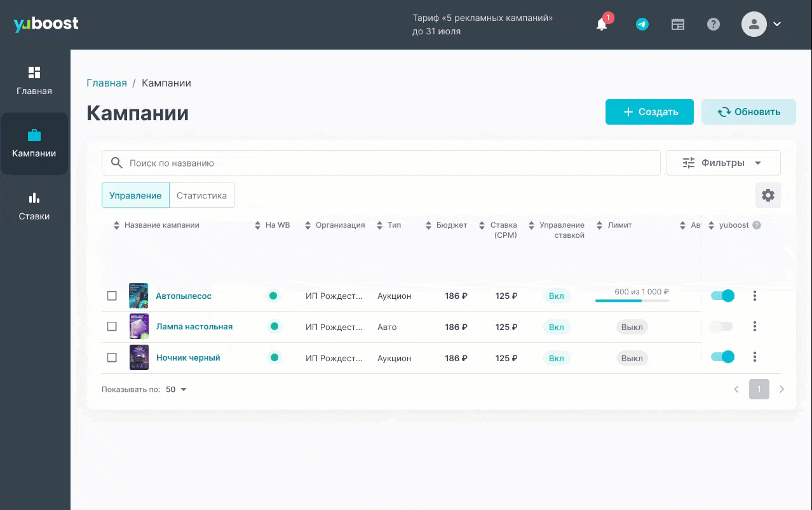Sort by Название кампании column
Viewport: 812px width, 510px height.
point(116,225)
